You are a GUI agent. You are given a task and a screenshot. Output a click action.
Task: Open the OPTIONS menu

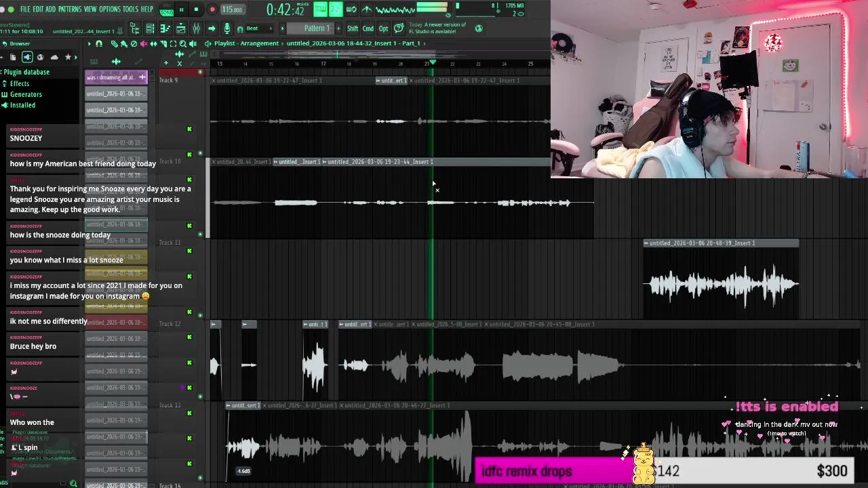tap(109, 9)
